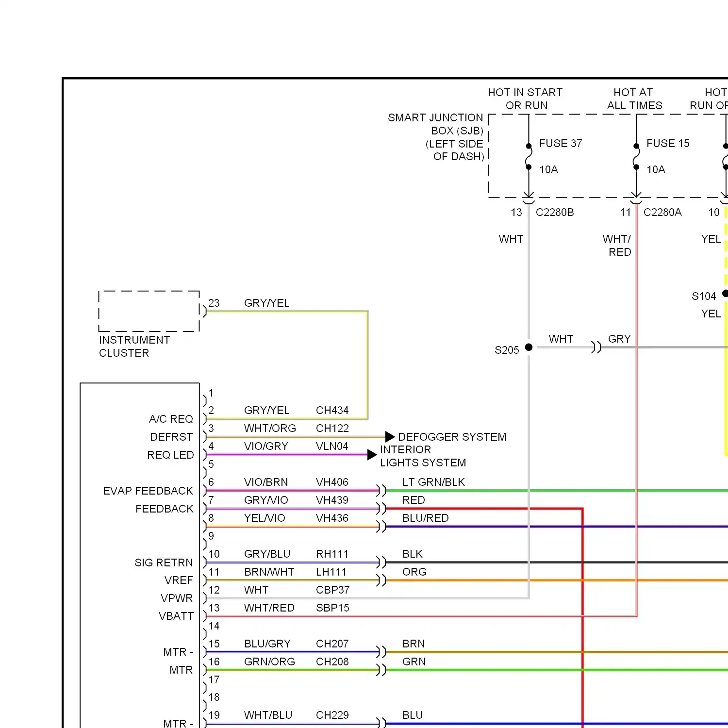This screenshot has height=728, width=728.
Task: Click the BRN/WHT wire label
Action: 269,572
